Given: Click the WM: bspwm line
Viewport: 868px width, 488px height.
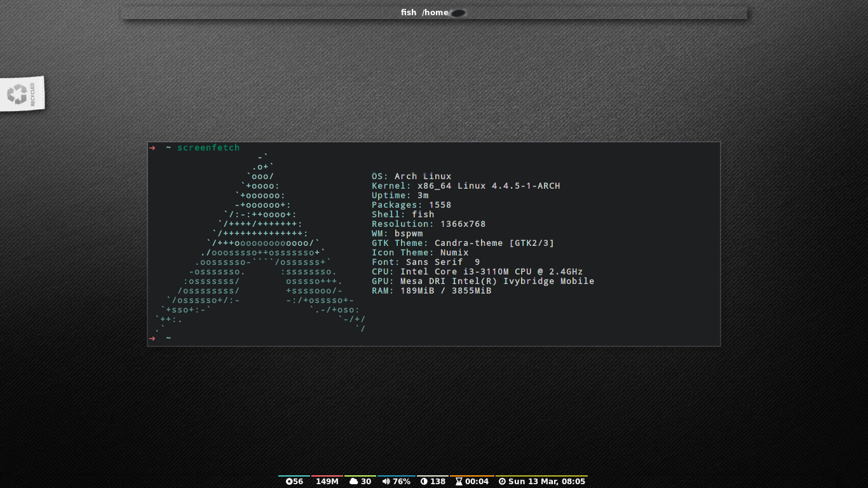Looking at the screenshot, I should [x=397, y=233].
